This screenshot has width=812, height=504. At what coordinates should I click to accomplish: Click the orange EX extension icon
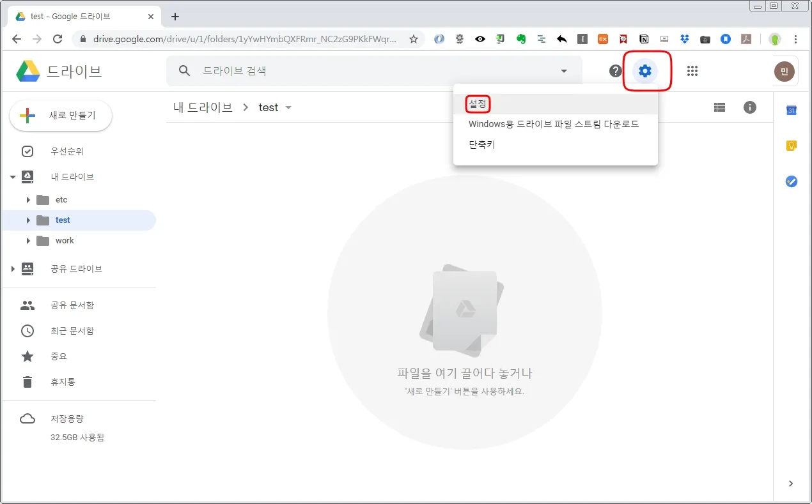click(603, 39)
